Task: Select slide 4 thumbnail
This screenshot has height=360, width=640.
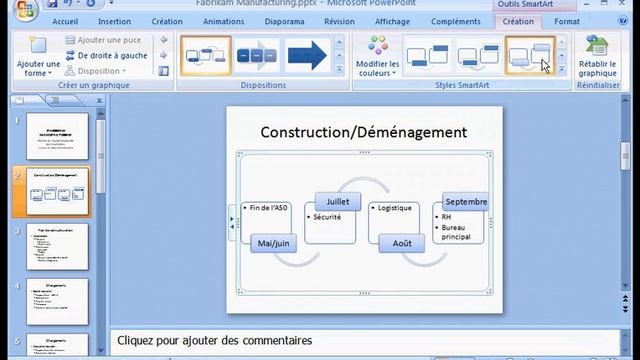Action: 57,302
